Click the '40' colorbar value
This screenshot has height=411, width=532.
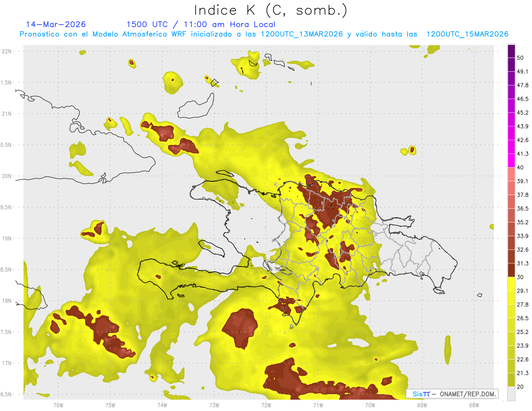coord(520,168)
